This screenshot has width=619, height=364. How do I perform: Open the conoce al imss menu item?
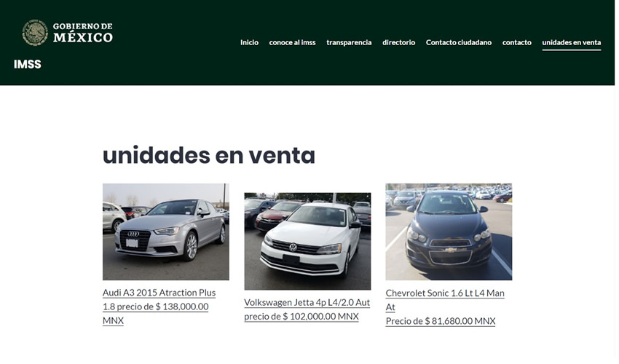[293, 42]
